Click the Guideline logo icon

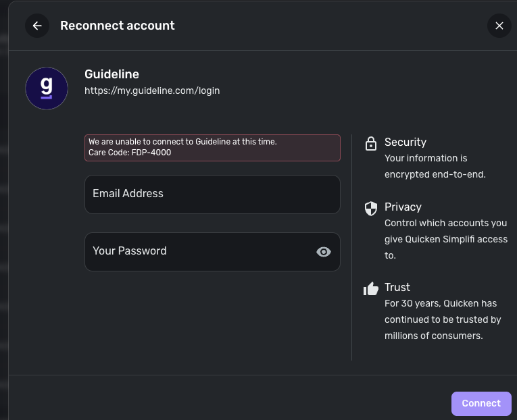pos(47,88)
